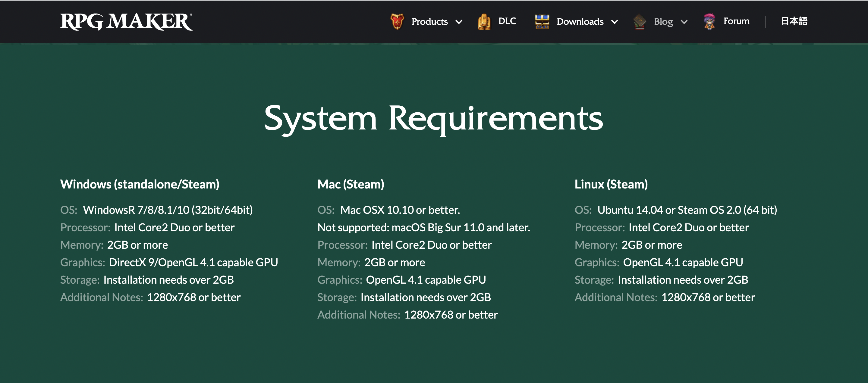
Task: Open the Products menu
Action: pyautogui.click(x=429, y=22)
